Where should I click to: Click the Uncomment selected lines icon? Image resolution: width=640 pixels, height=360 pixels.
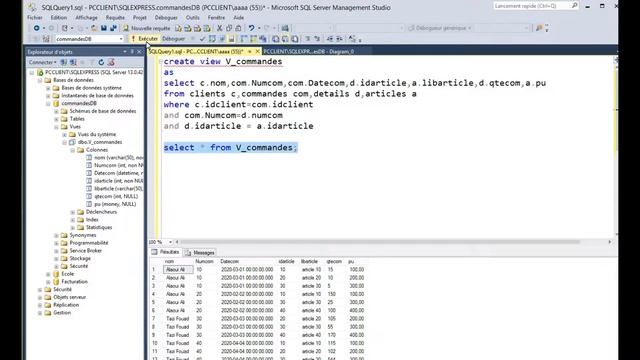[x=317, y=39]
